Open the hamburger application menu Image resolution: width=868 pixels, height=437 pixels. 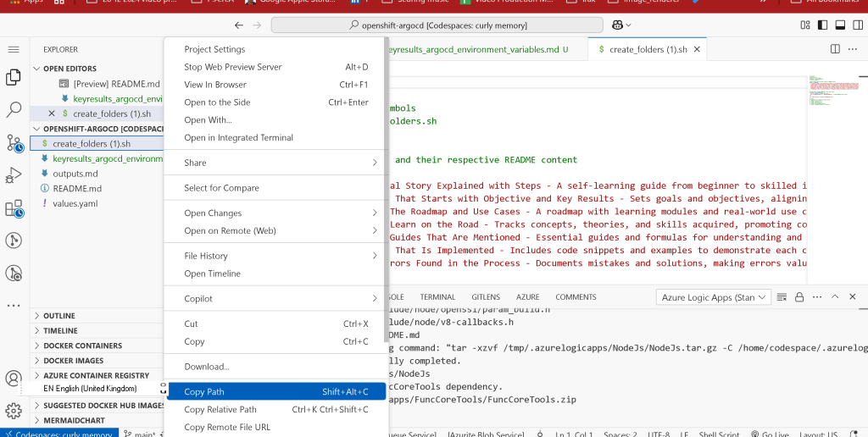point(14,49)
